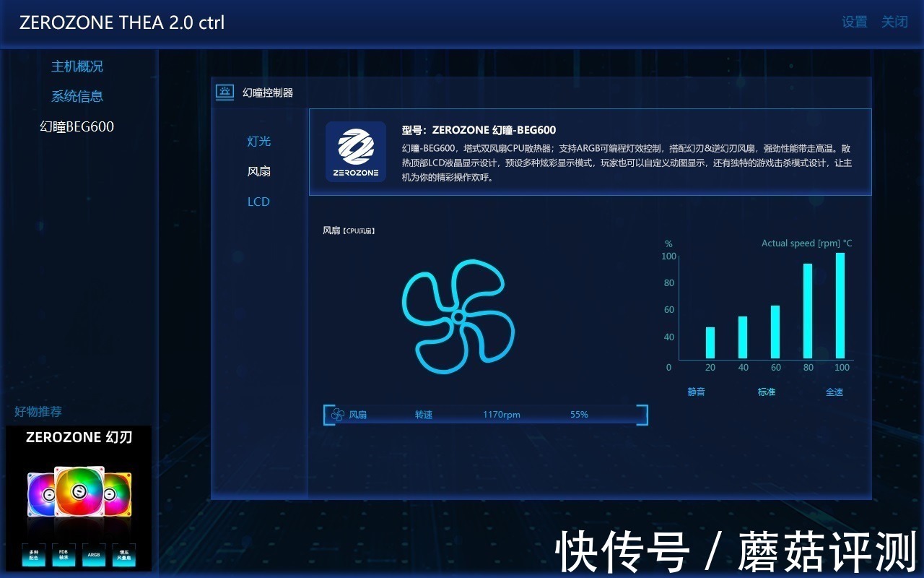The height and width of the screenshot is (578, 924).
Task: Click the 55% fan duty value
Action: pyautogui.click(x=579, y=415)
